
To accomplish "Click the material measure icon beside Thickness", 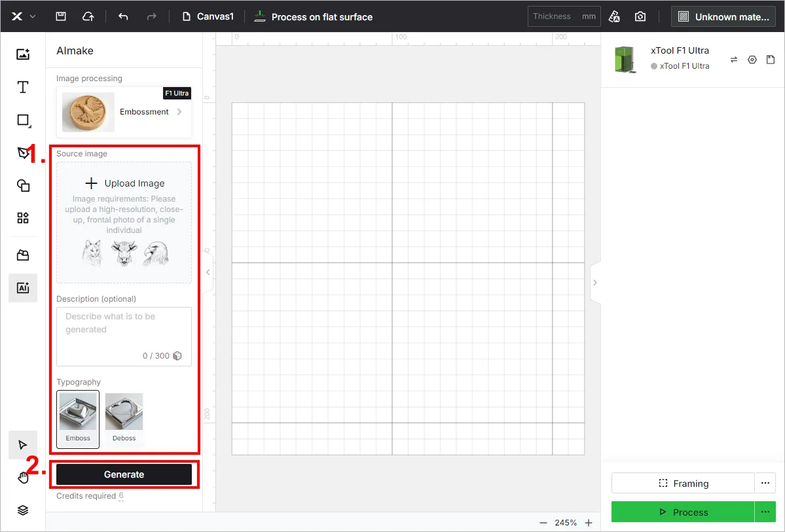I will coord(614,16).
